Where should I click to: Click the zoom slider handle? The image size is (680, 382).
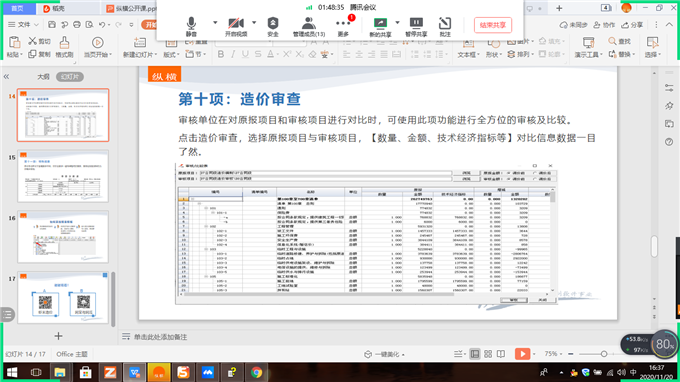point(604,354)
